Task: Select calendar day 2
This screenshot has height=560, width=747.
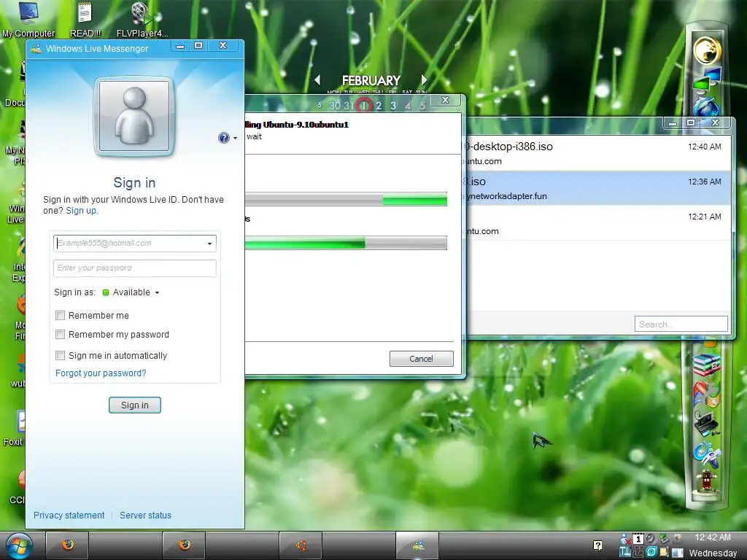Action: pyautogui.click(x=379, y=106)
